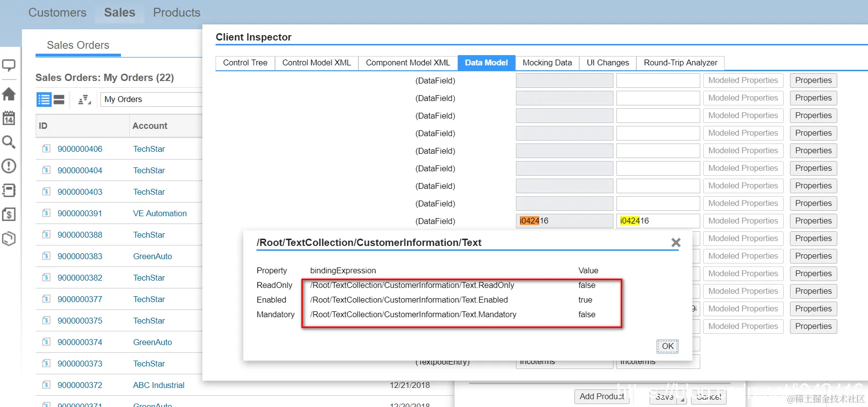Click the highlighted i042416 editable value field
The height and width of the screenshot is (407, 868).
click(658, 221)
